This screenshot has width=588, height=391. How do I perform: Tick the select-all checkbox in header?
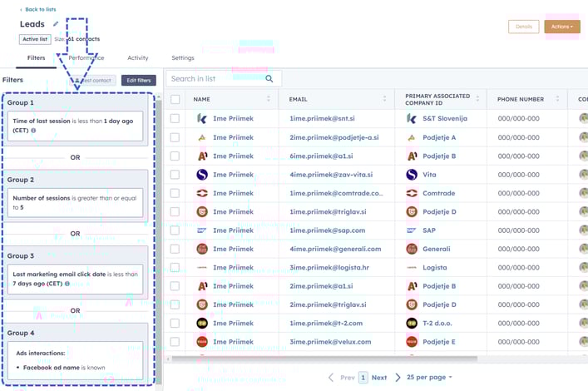click(175, 99)
